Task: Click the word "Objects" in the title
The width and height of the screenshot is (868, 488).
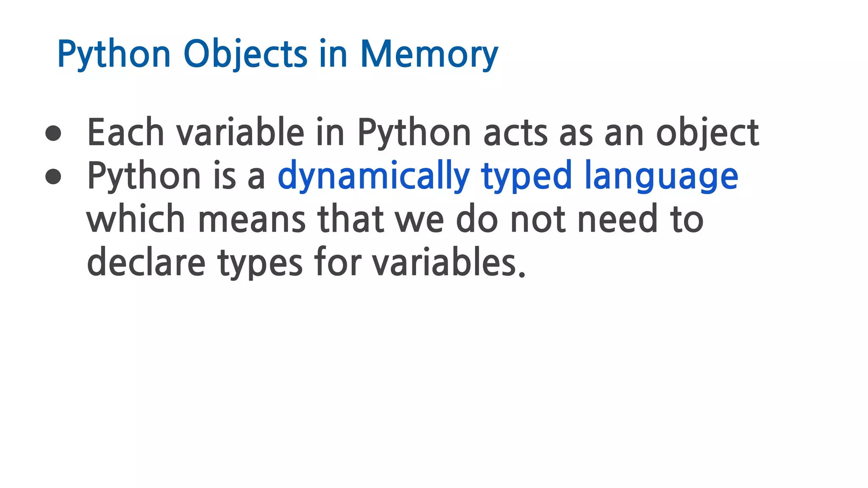Action: pos(245,54)
